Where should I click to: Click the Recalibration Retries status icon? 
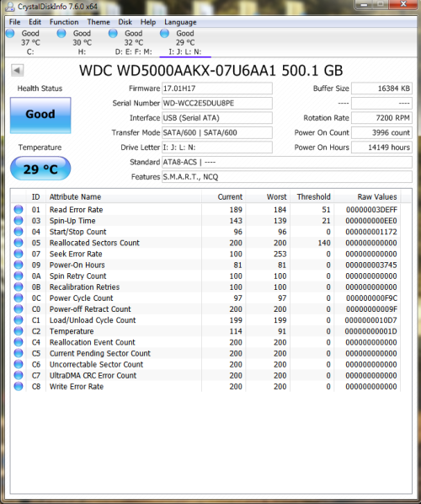(x=19, y=287)
